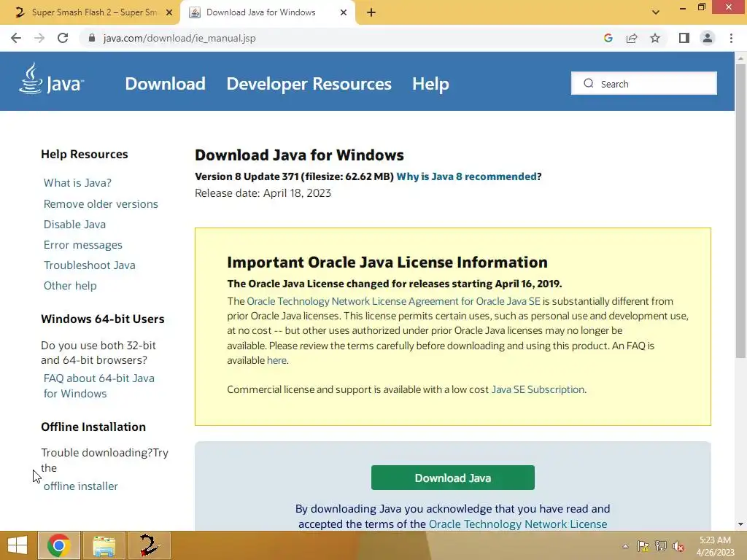Click the offline installer link
The width and height of the screenshot is (747, 560).
80,486
